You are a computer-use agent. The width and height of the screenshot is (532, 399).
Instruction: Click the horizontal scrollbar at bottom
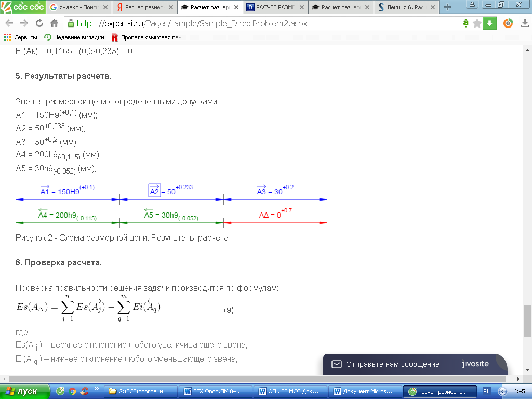[257, 379]
